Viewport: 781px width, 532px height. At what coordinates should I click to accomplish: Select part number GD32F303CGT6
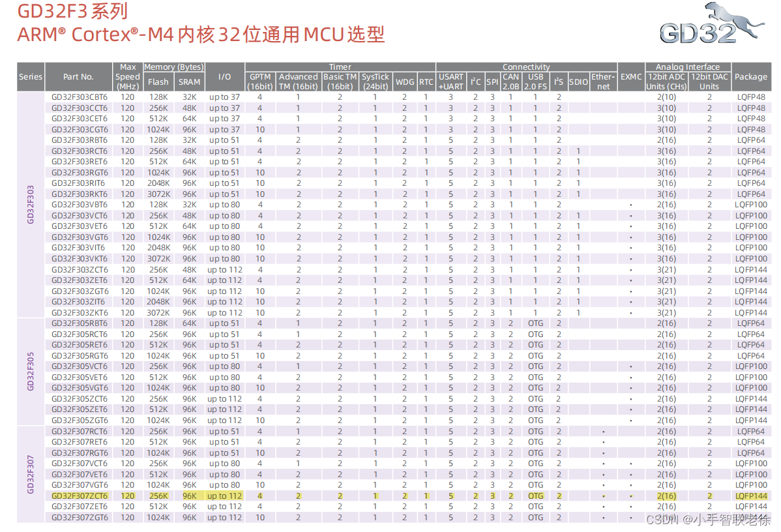pyautogui.click(x=80, y=130)
